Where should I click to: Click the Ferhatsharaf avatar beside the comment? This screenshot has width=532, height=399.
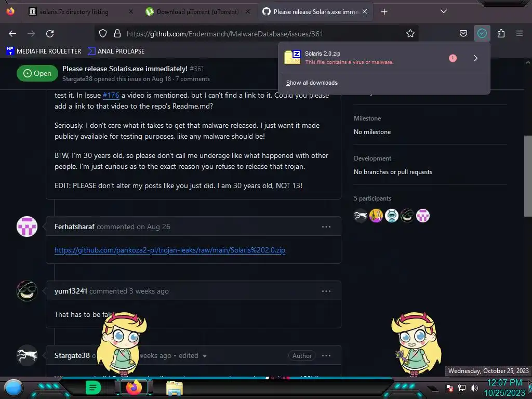point(27,227)
